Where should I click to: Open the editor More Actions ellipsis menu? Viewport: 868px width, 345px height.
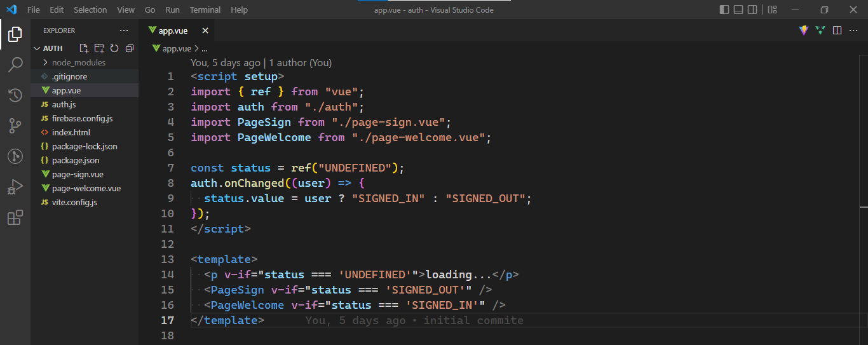tap(853, 30)
